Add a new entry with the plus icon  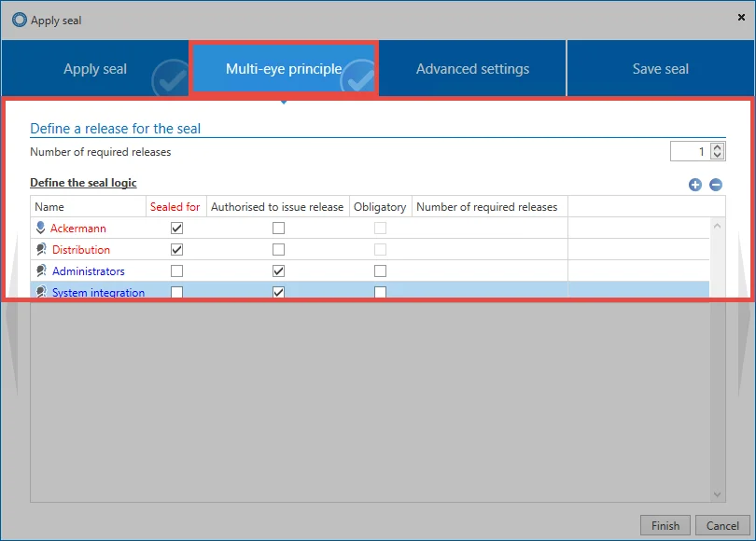[x=694, y=185]
